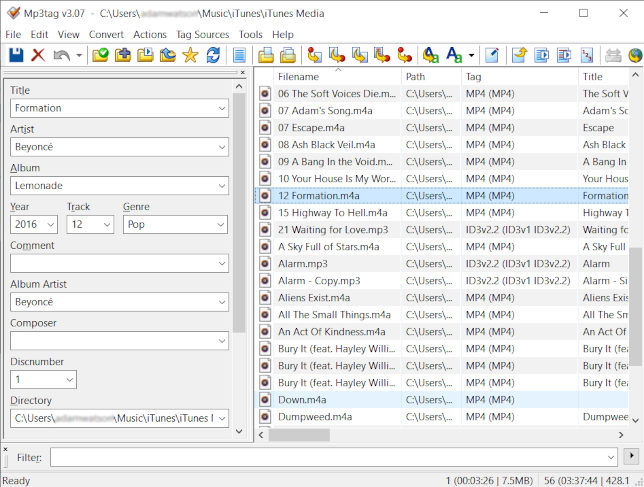
Task: Open the tag sources globe icon
Action: click(635, 55)
